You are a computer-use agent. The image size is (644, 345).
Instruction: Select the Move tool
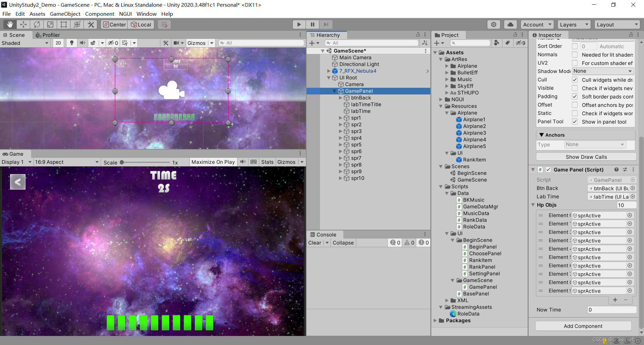(23, 24)
